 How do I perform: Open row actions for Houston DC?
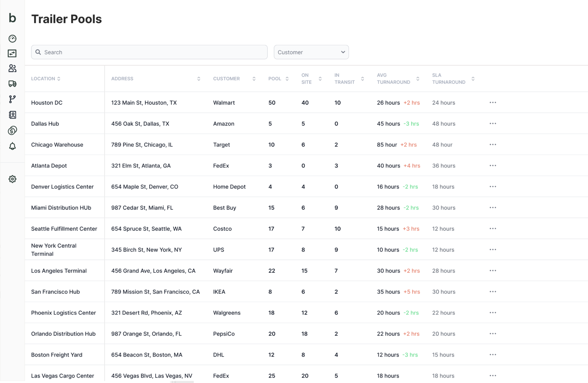[493, 103]
